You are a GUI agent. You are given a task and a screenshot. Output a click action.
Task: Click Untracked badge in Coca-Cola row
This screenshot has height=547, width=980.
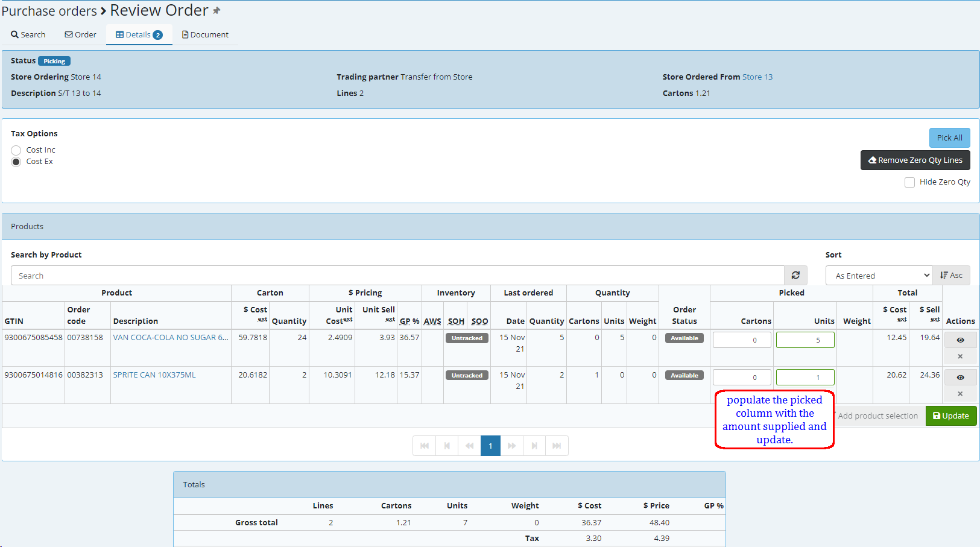(x=467, y=338)
